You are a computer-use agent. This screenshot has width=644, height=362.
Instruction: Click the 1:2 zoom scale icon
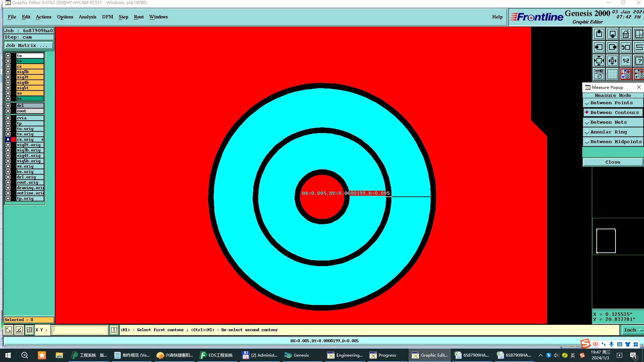(626, 61)
